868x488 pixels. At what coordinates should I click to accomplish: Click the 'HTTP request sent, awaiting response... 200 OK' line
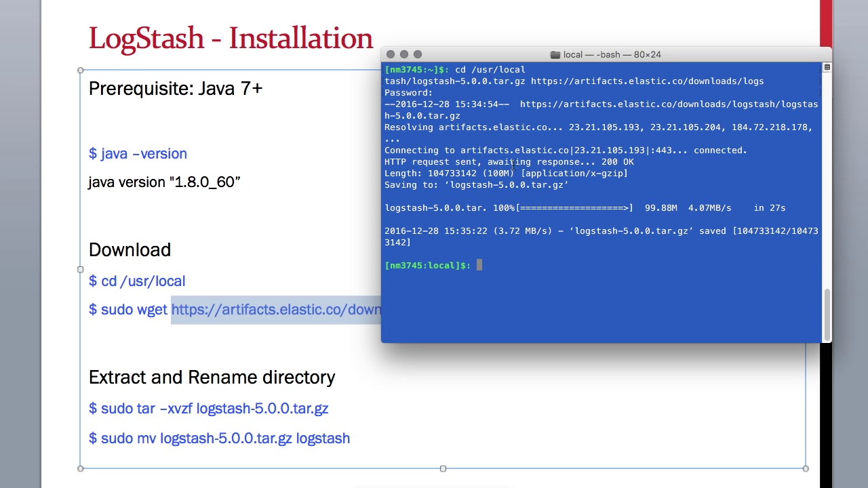tap(509, 162)
